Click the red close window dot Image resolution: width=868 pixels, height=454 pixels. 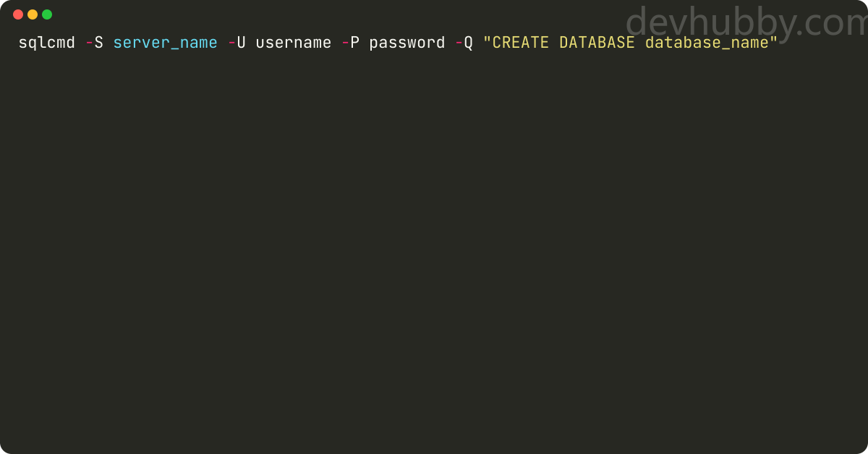[18, 14]
